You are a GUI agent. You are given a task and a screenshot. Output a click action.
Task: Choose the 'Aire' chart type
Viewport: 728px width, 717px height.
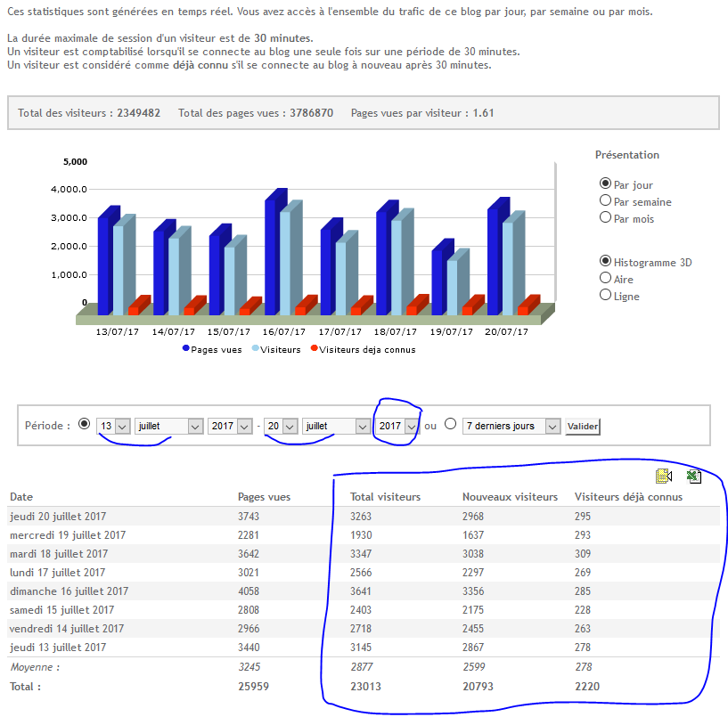pos(605,278)
